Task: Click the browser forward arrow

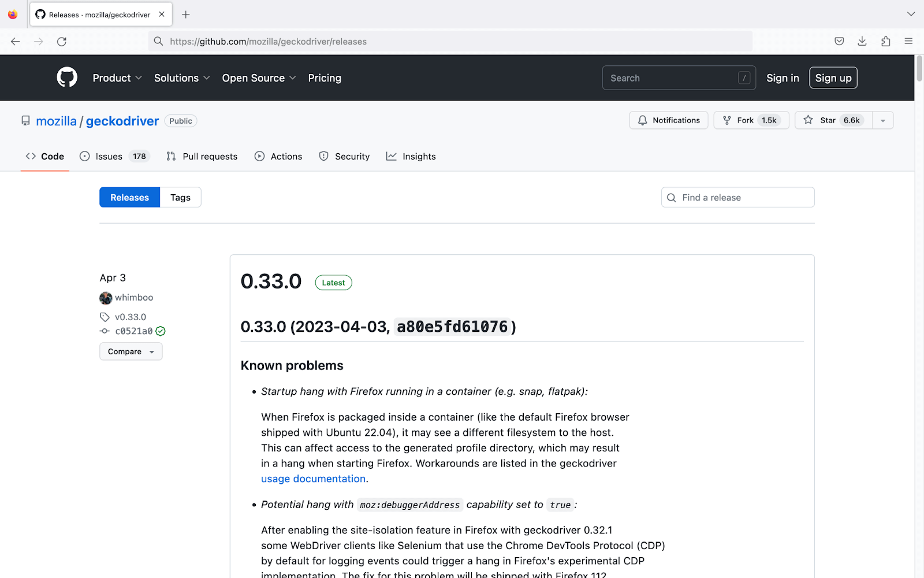Action: pyautogui.click(x=39, y=42)
